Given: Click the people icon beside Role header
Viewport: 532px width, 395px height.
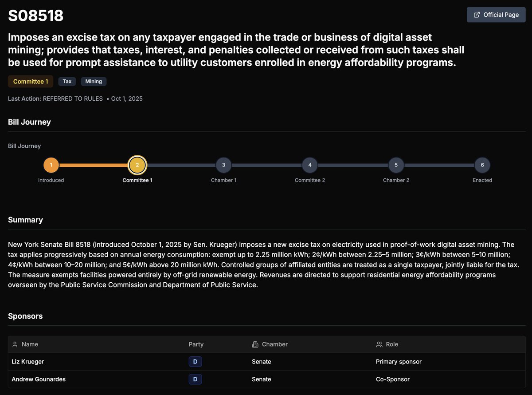Looking at the screenshot, I should 379,344.
